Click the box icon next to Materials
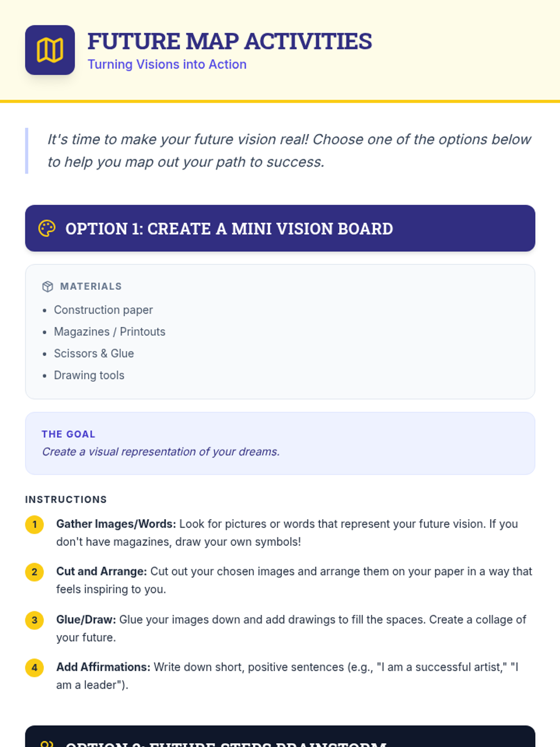This screenshot has width=560, height=747. [48, 286]
